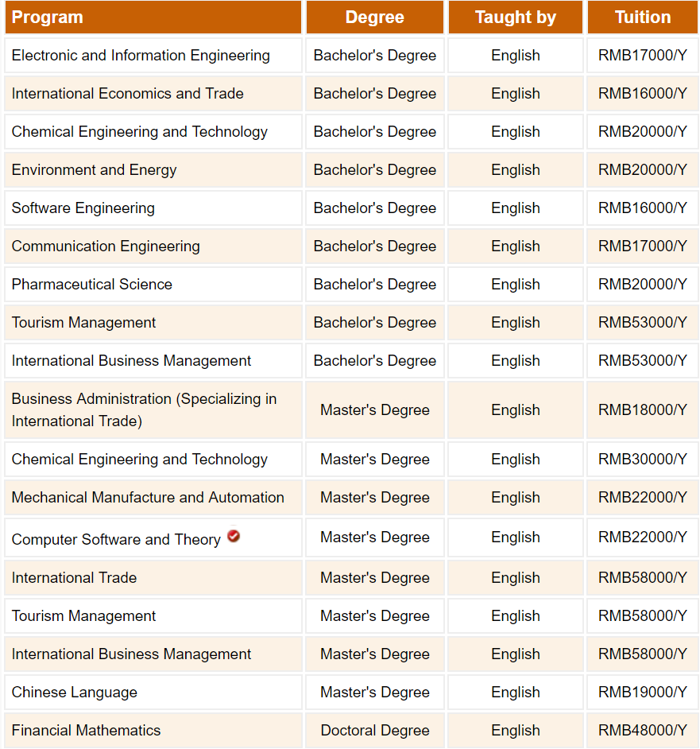This screenshot has width=700, height=749.
Task: Open the Pharmaceutical Science program
Action: 92,284
